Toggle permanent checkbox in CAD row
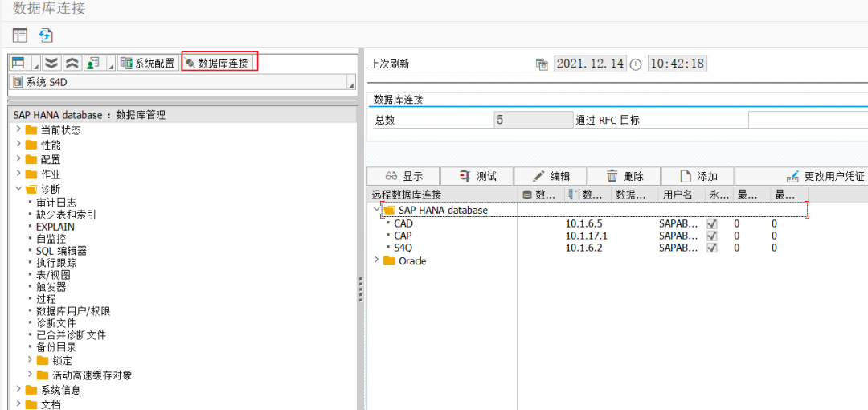The height and width of the screenshot is (410, 868). [712, 223]
